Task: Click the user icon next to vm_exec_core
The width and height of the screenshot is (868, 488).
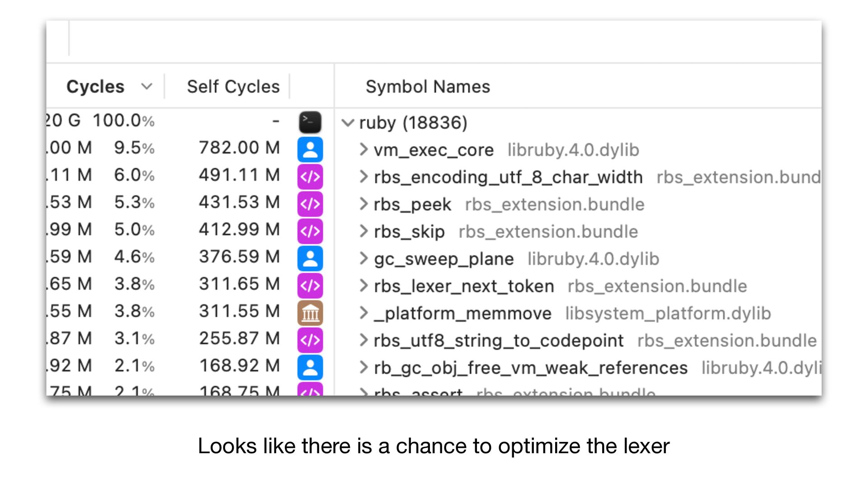Action: (x=310, y=150)
